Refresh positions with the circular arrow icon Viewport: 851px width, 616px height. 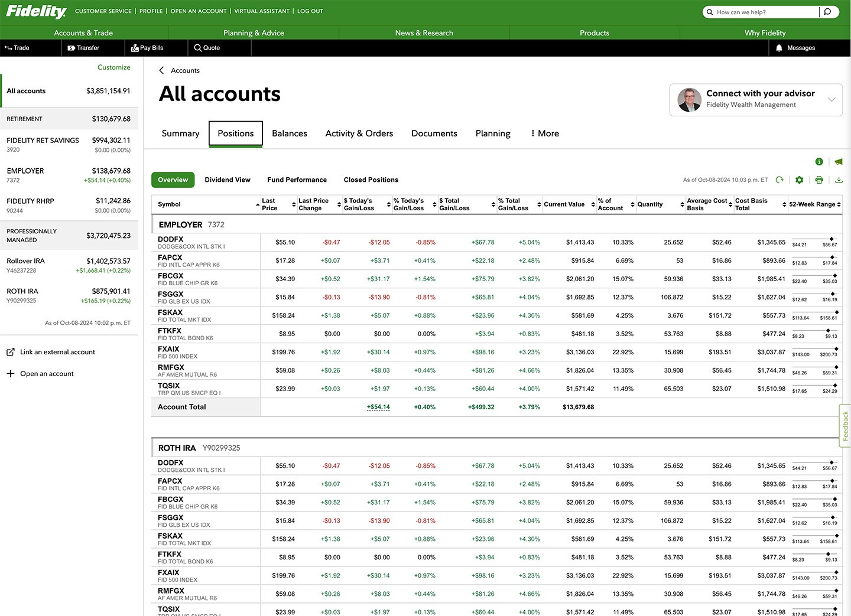[x=779, y=180]
